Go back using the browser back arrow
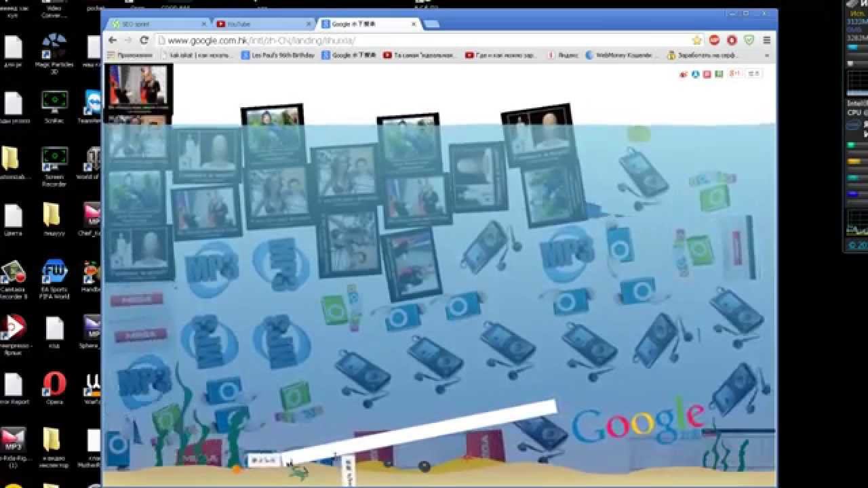The width and height of the screenshot is (868, 488). coord(113,41)
